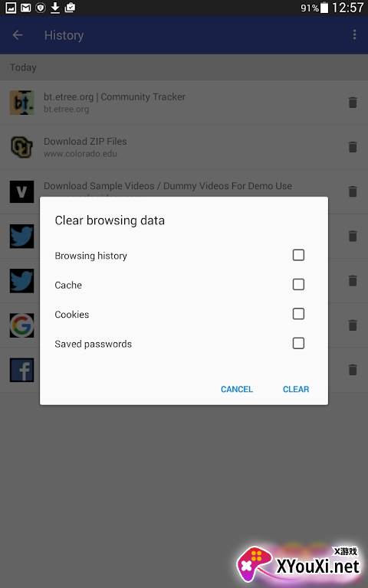
Task: Click trash icon beside Google entry
Action: [x=353, y=325]
